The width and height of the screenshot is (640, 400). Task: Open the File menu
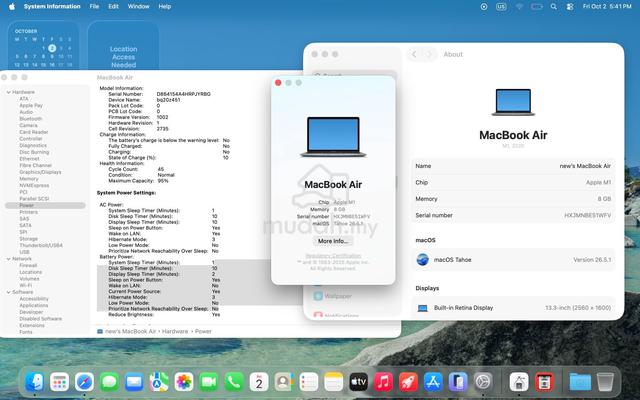click(94, 7)
